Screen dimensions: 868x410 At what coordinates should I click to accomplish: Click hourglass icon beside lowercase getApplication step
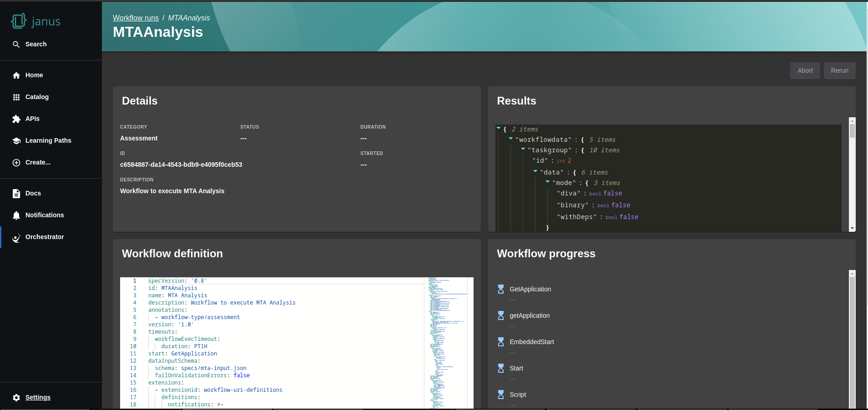501,315
